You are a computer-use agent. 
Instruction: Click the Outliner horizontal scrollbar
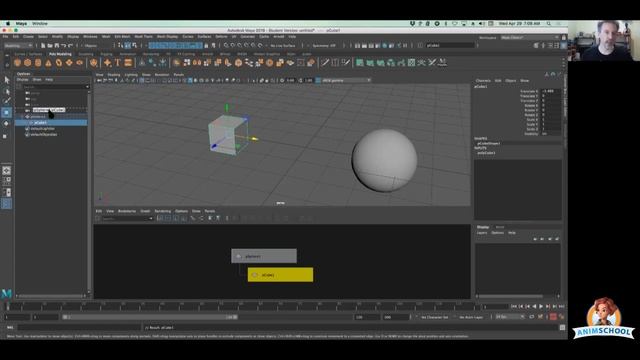point(50,296)
